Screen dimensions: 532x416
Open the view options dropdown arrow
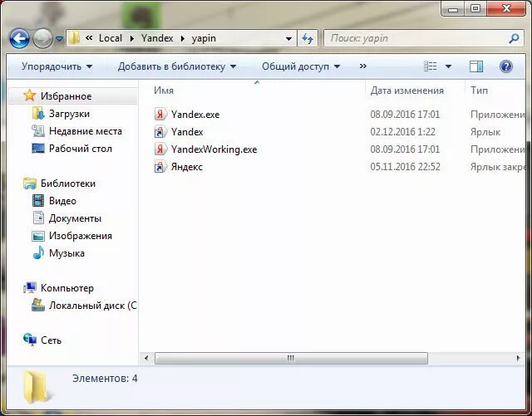(448, 66)
